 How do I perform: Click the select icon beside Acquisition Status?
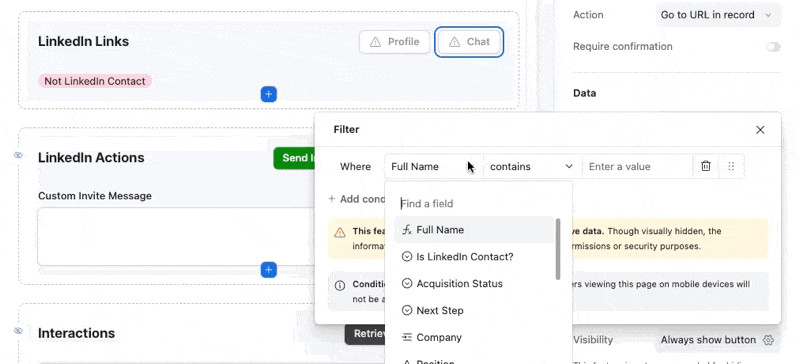click(407, 283)
